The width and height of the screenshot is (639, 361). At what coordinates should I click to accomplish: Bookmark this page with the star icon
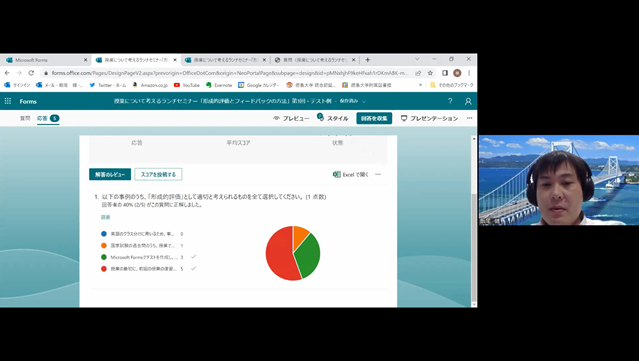click(x=430, y=73)
